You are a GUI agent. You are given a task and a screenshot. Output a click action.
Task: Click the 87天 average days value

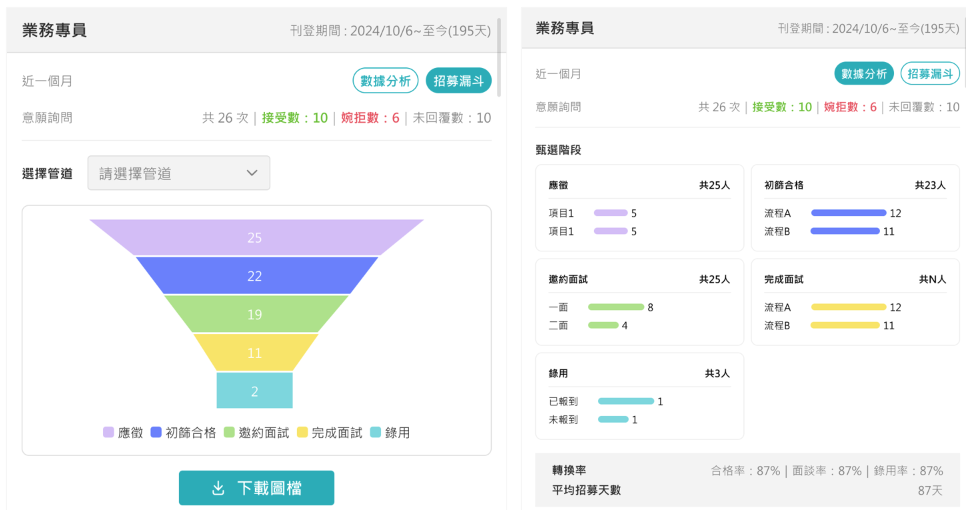930,490
